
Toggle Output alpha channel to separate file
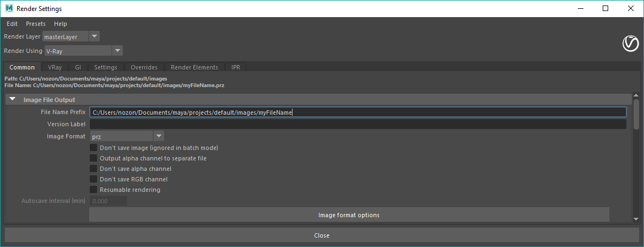point(93,158)
